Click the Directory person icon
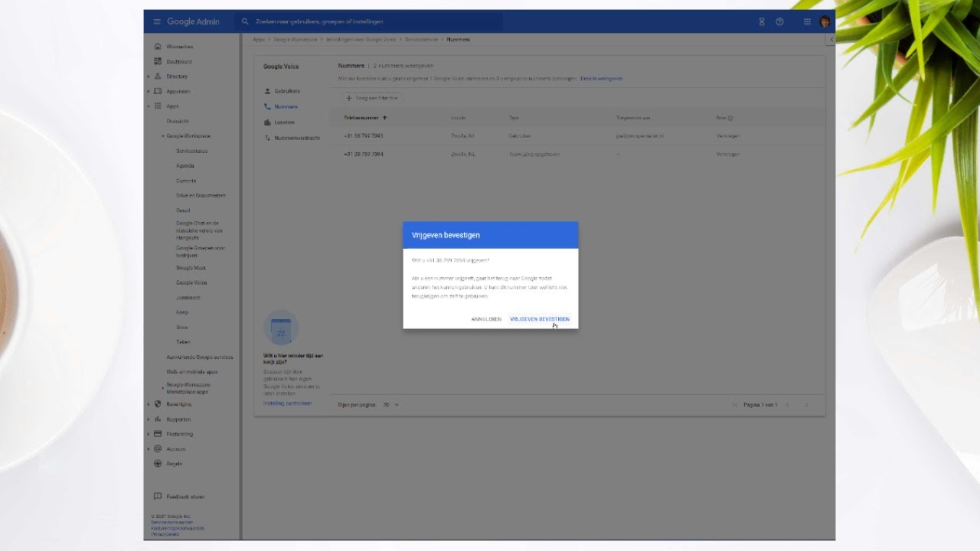The height and width of the screenshot is (551, 980). click(x=158, y=77)
